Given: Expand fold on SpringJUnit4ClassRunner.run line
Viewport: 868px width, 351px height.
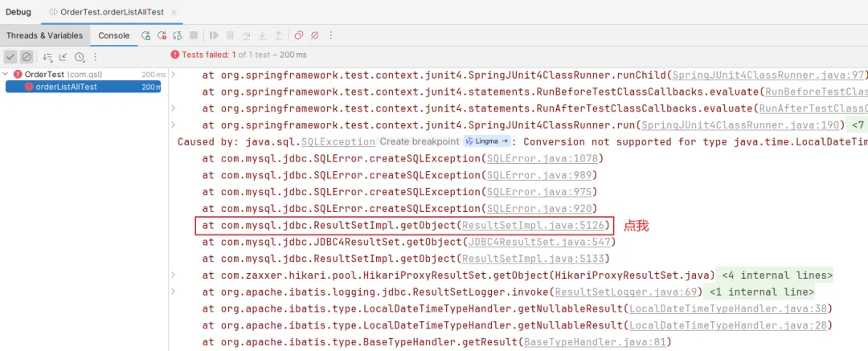Looking at the screenshot, I should 174,124.
